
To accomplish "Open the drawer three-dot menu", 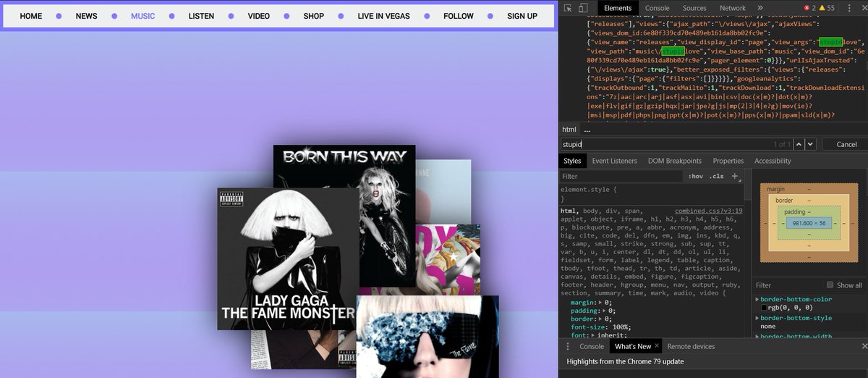I will 568,346.
